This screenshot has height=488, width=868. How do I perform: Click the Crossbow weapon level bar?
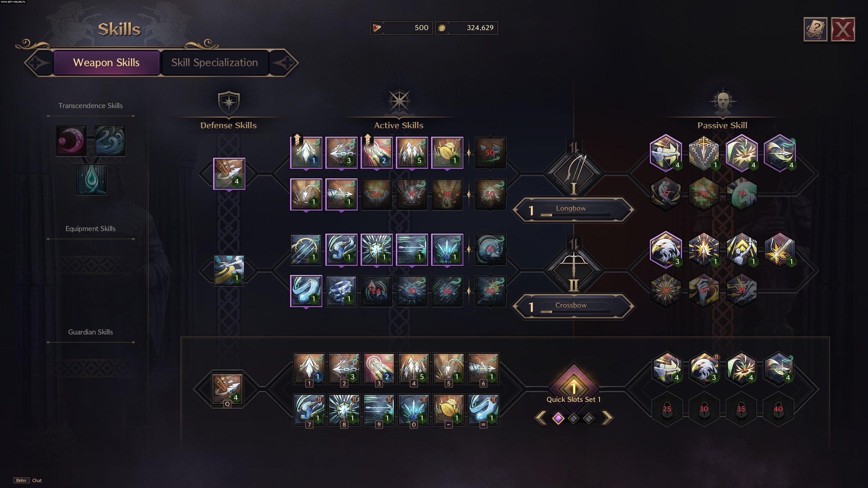573,307
